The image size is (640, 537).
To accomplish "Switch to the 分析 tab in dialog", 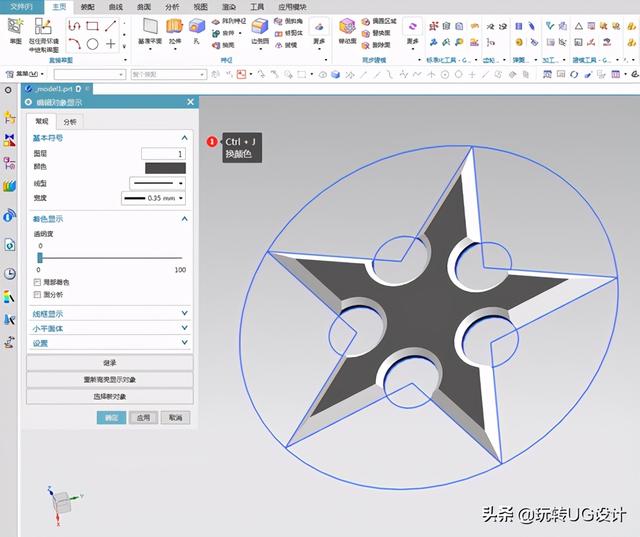I will [x=69, y=121].
